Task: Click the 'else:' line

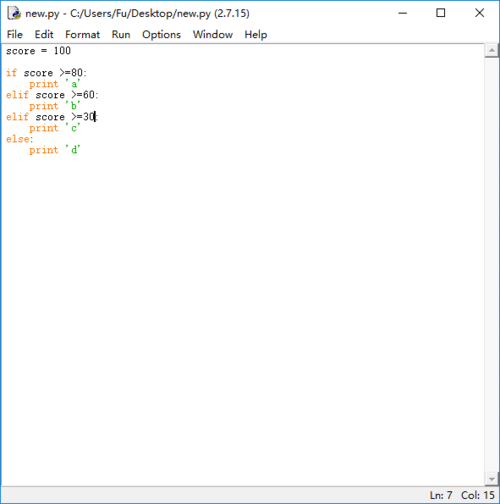Action: pos(20,139)
